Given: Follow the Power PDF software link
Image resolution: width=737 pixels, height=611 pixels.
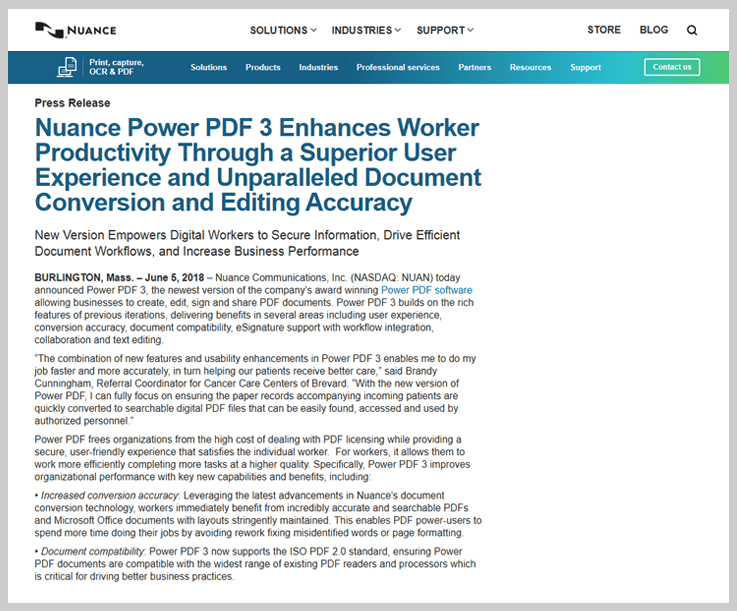Looking at the screenshot, I should [x=426, y=290].
